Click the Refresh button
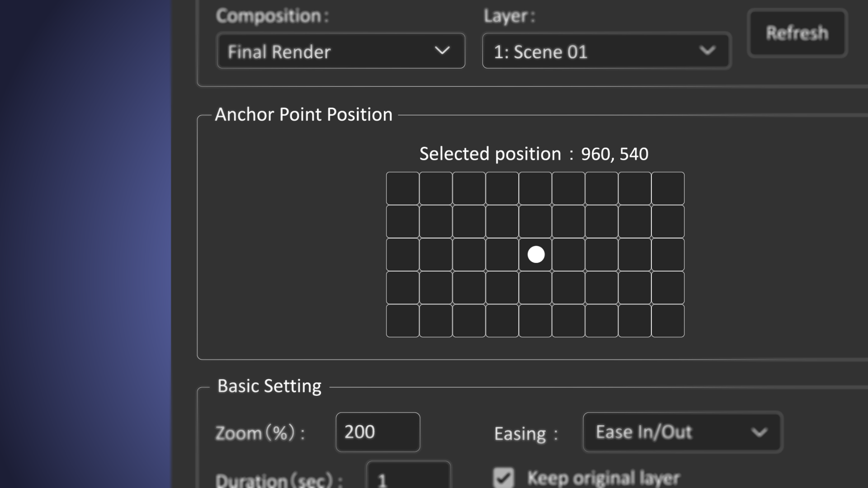The width and height of the screenshot is (868, 488). (797, 33)
